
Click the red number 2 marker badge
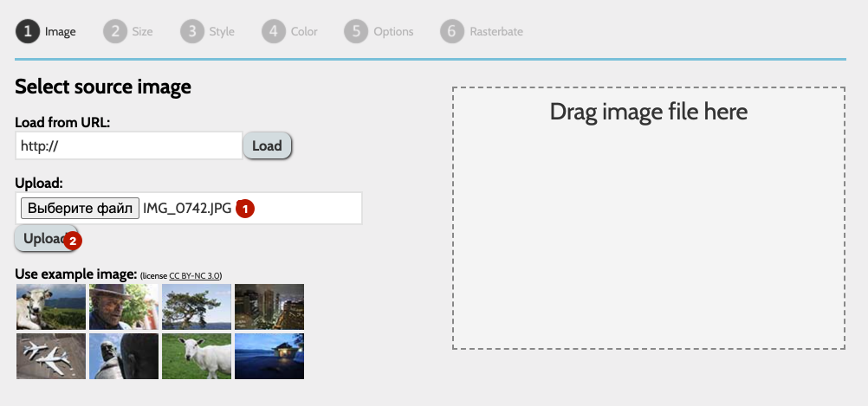[73, 241]
